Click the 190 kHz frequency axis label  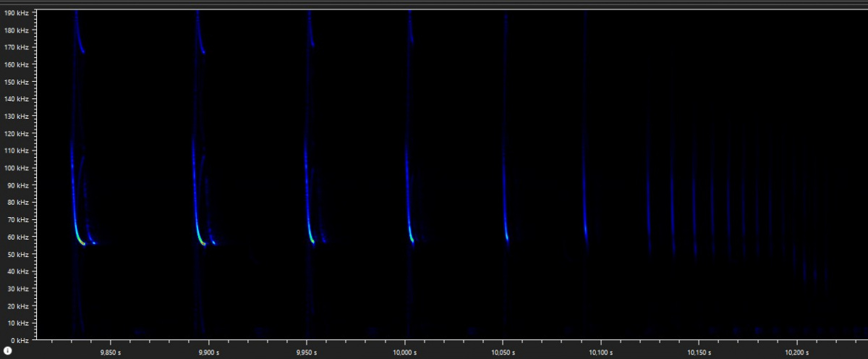pos(16,13)
